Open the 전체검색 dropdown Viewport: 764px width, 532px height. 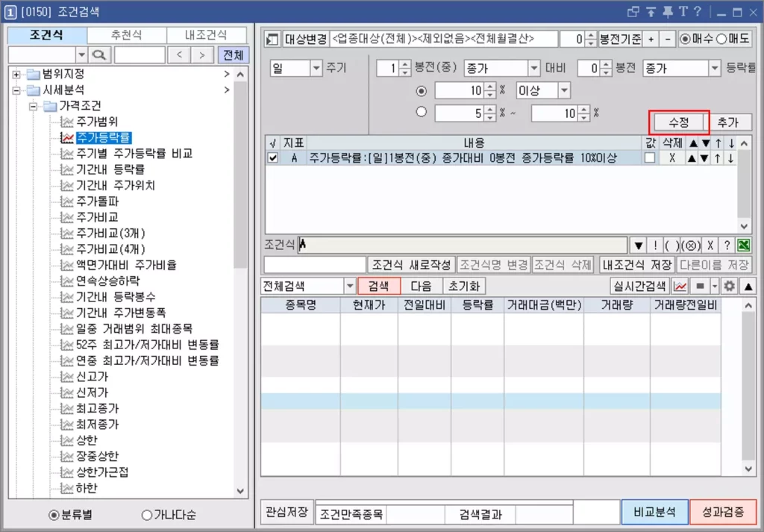[x=350, y=287]
